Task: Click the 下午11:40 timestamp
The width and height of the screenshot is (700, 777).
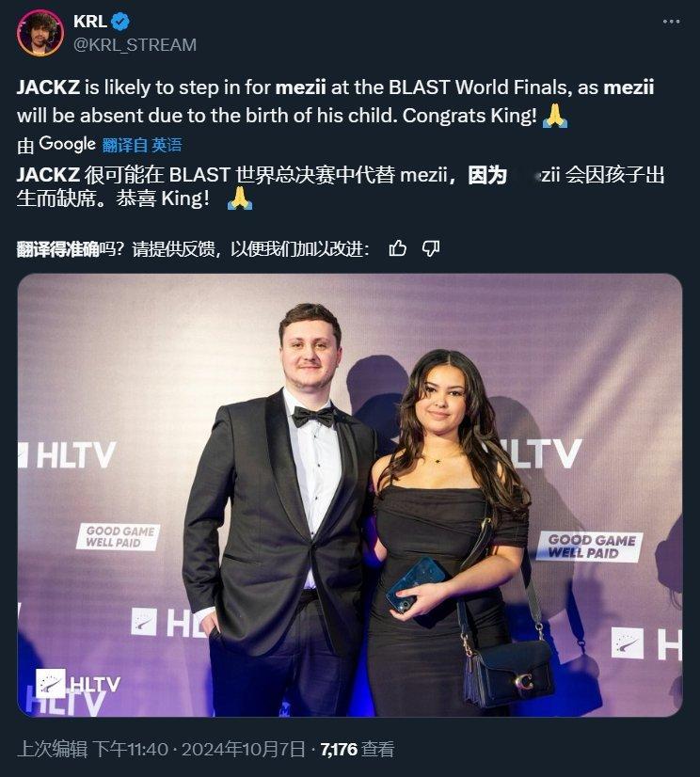Action: click(x=131, y=749)
